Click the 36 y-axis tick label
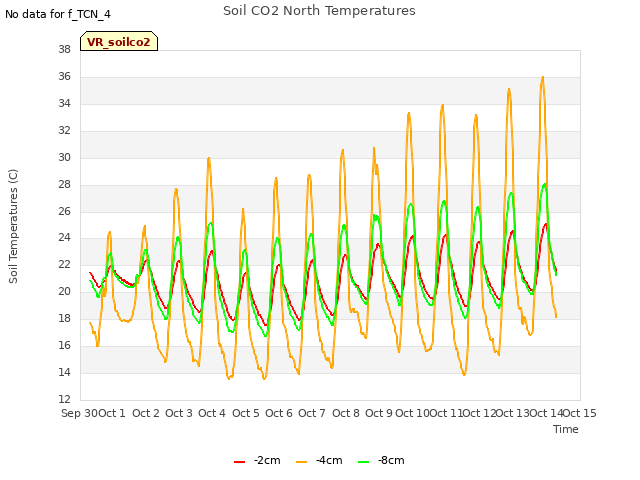 pyautogui.click(x=64, y=76)
